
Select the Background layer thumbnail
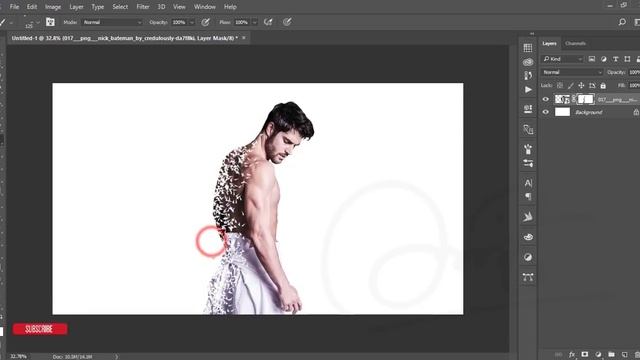562,112
